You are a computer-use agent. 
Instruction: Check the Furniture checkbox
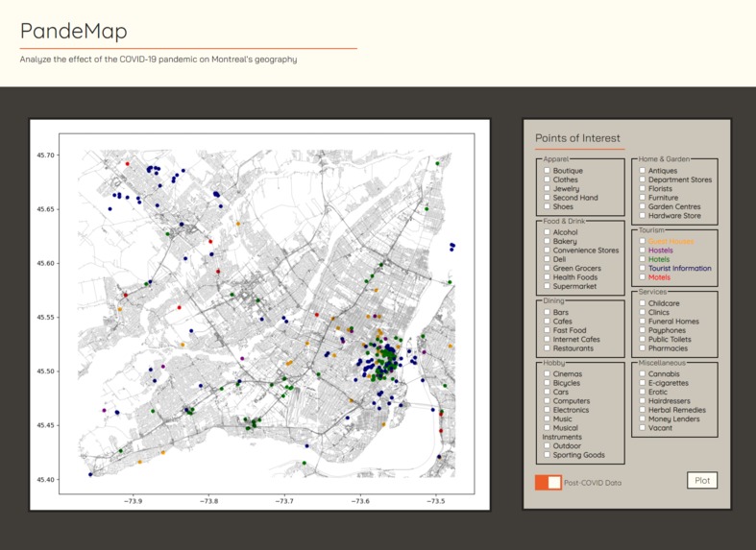[x=643, y=198]
